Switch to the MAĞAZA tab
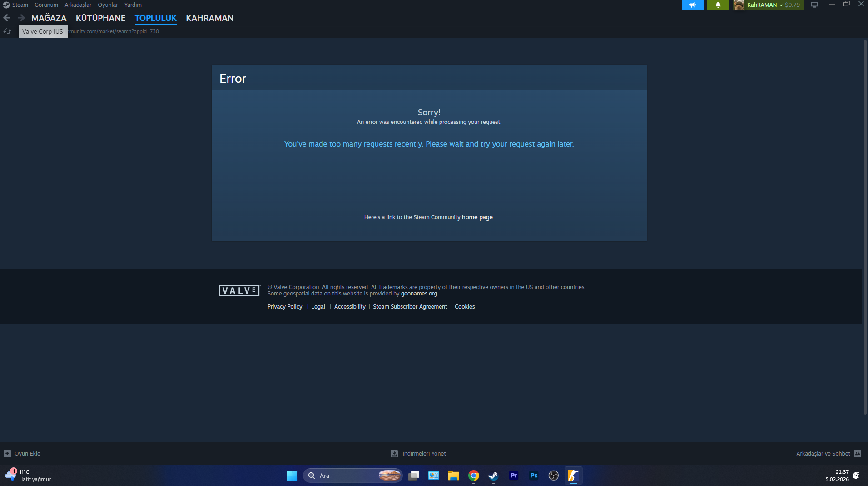The image size is (868, 486). click(49, 18)
